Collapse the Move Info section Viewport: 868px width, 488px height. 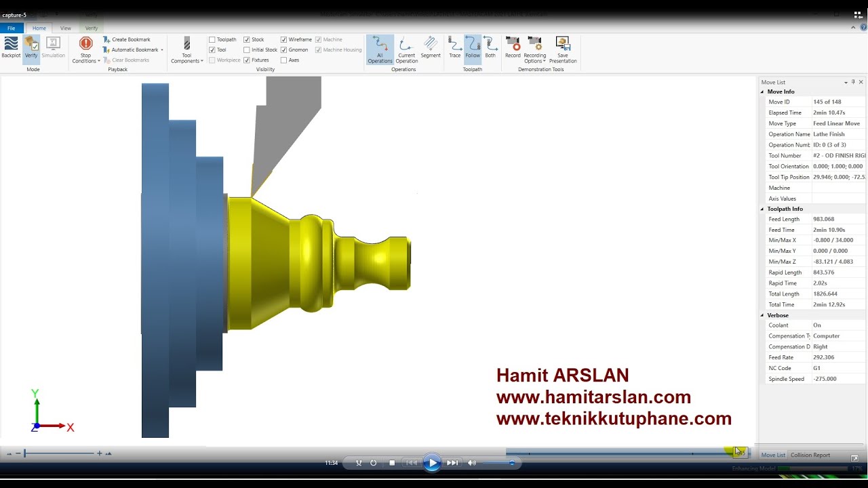(x=762, y=91)
